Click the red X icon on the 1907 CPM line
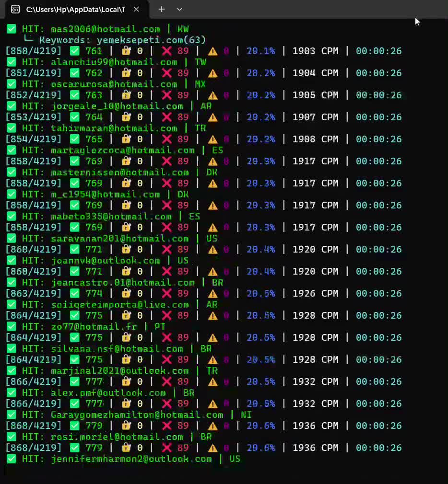The image size is (448, 484). point(167,117)
